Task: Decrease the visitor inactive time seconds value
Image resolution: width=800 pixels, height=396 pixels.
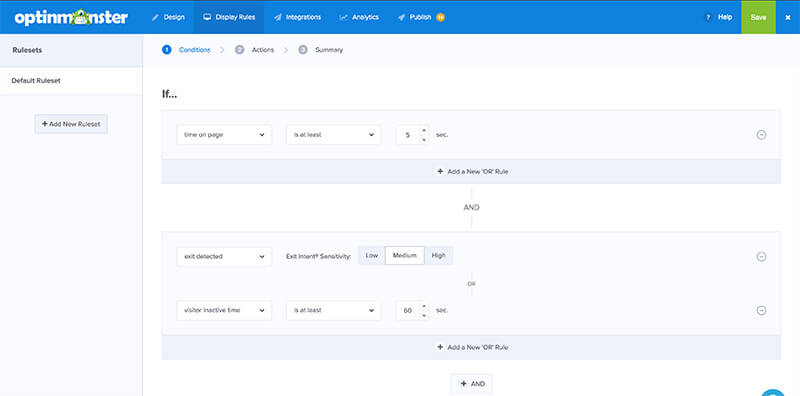Action: [424, 315]
